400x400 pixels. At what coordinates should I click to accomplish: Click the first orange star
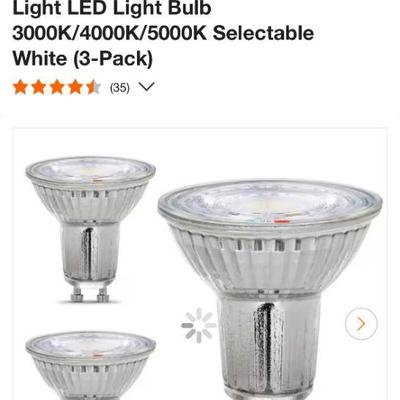coord(20,87)
